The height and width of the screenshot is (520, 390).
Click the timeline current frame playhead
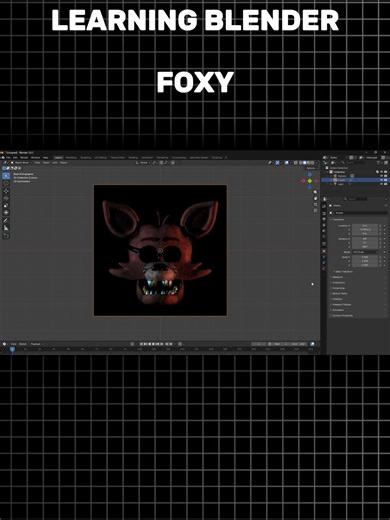tap(12, 349)
